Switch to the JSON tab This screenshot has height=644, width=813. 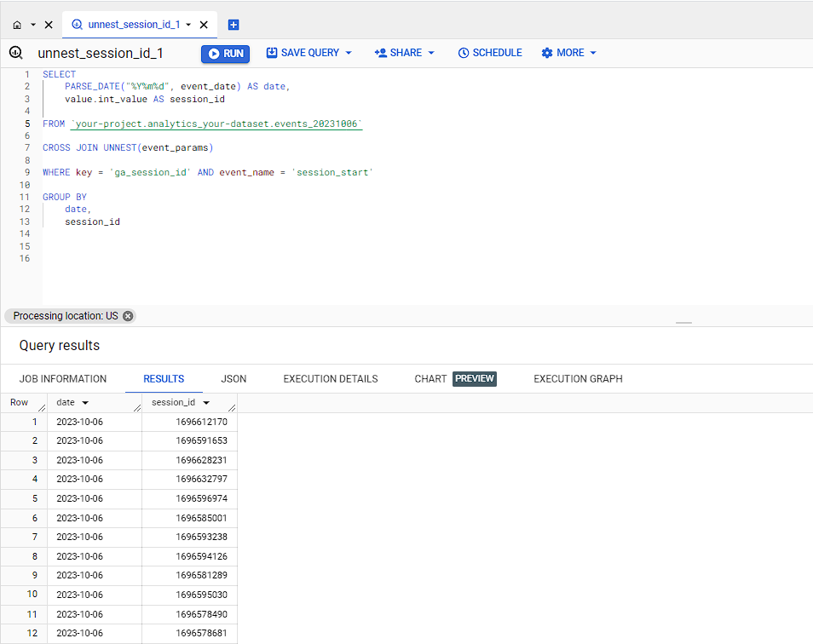coord(234,379)
